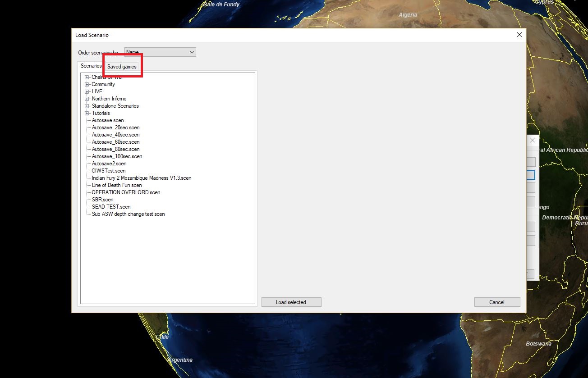Close the small window behind the dialog

tap(533, 141)
